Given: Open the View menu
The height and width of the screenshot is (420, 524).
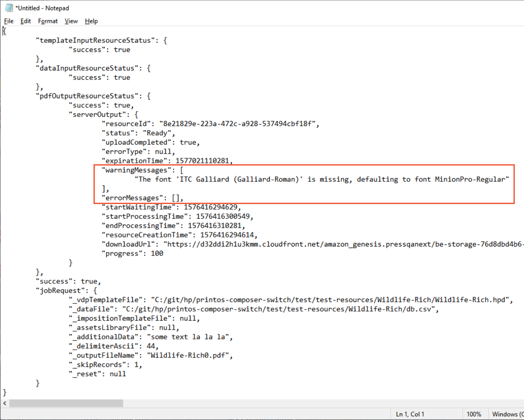Looking at the screenshot, I should click(x=71, y=21).
